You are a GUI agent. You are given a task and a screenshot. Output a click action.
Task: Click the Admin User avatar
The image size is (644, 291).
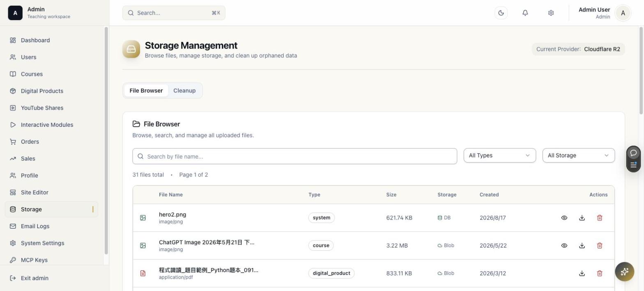tap(623, 13)
